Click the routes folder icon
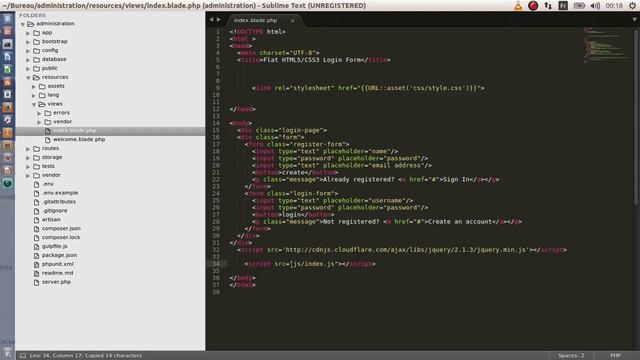Viewport: 640px width, 360px height. (36, 149)
